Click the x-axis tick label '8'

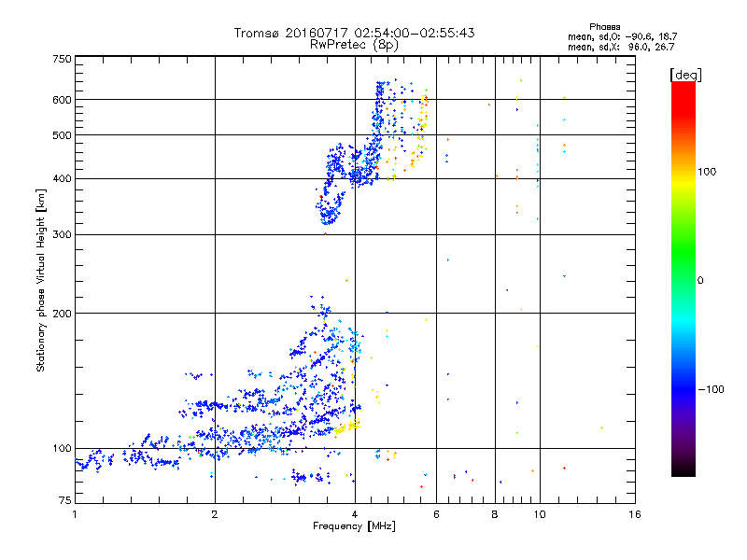495,514
